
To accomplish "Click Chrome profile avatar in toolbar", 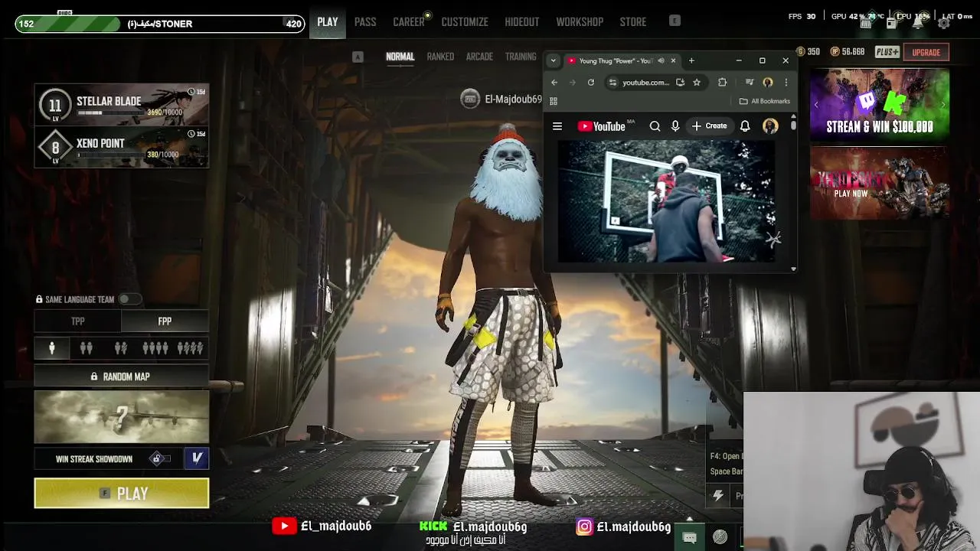I will [x=768, y=83].
